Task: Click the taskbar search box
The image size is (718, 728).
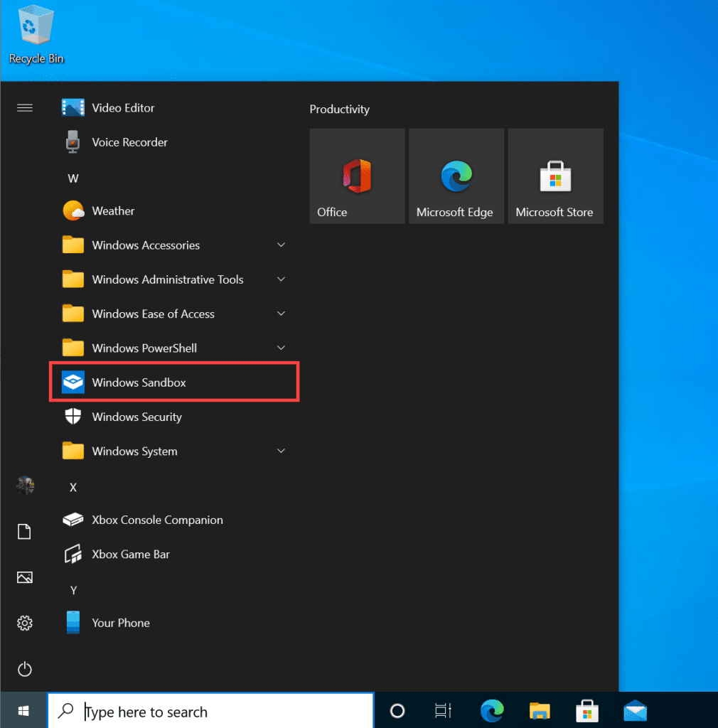Action: [210, 711]
